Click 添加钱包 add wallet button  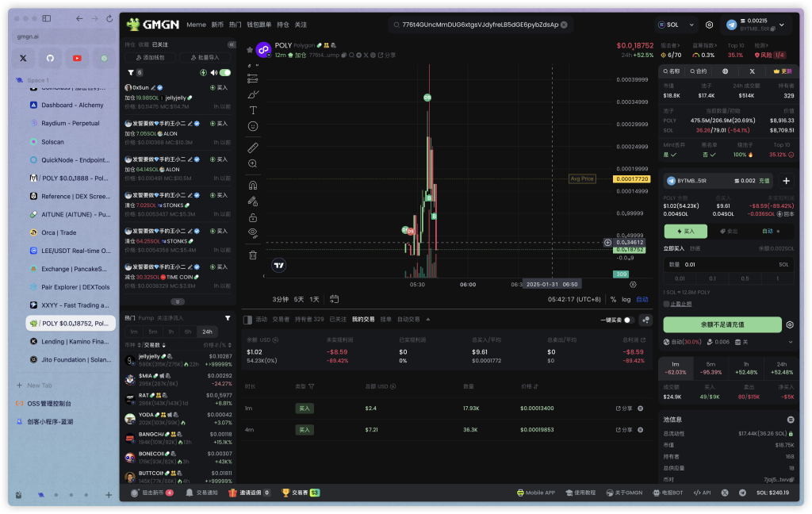tap(150, 58)
